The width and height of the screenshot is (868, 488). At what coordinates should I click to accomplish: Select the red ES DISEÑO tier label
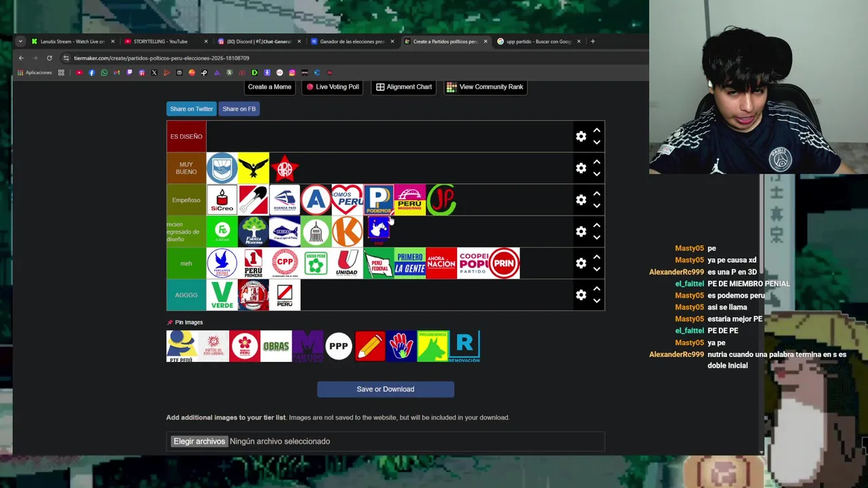pos(186,136)
